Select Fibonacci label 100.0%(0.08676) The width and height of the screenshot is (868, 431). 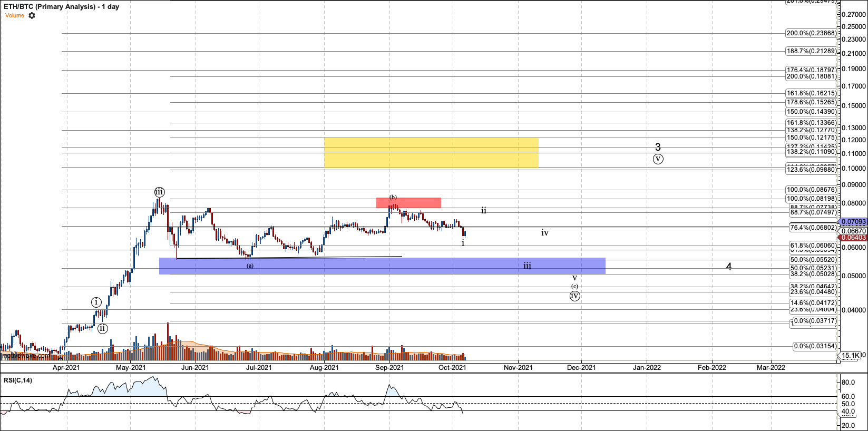pos(811,190)
